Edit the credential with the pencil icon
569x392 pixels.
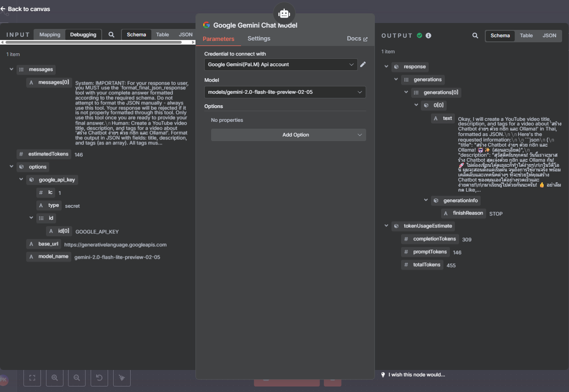pyautogui.click(x=363, y=64)
